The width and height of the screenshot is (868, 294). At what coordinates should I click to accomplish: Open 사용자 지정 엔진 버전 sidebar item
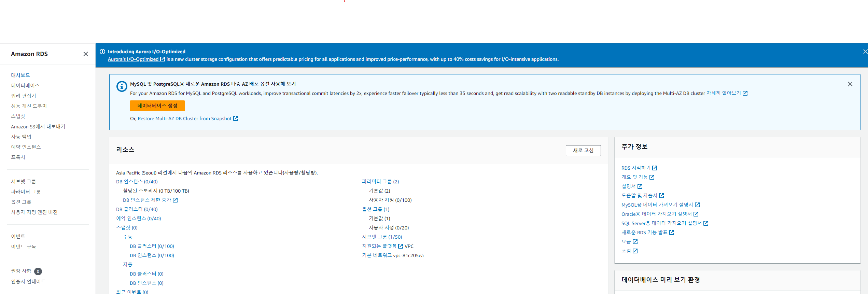[34, 212]
